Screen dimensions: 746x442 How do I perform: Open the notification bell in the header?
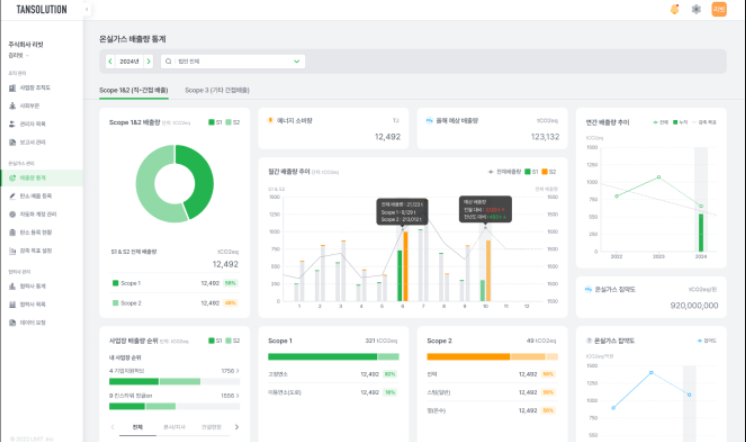tap(674, 9)
